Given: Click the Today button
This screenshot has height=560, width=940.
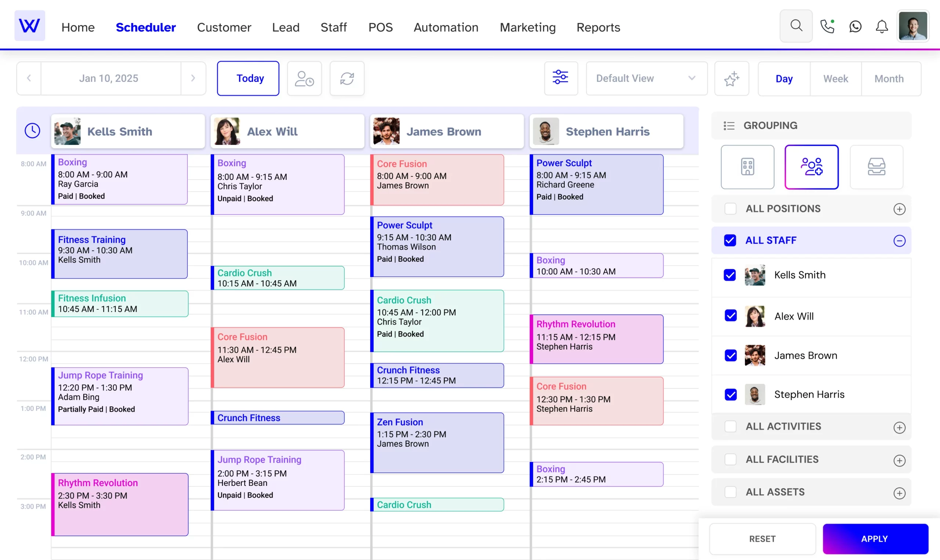Looking at the screenshot, I should (x=250, y=78).
